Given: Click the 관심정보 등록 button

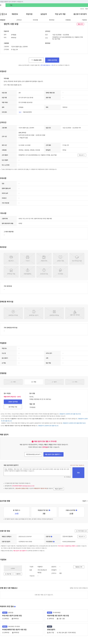Looking at the screenshot, I should pyautogui.click(x=36, y=60).
